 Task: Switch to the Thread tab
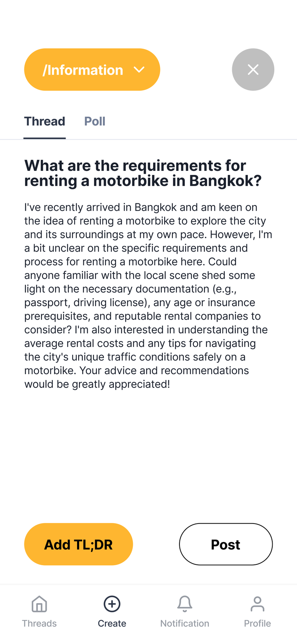click(x=45, y=121)
